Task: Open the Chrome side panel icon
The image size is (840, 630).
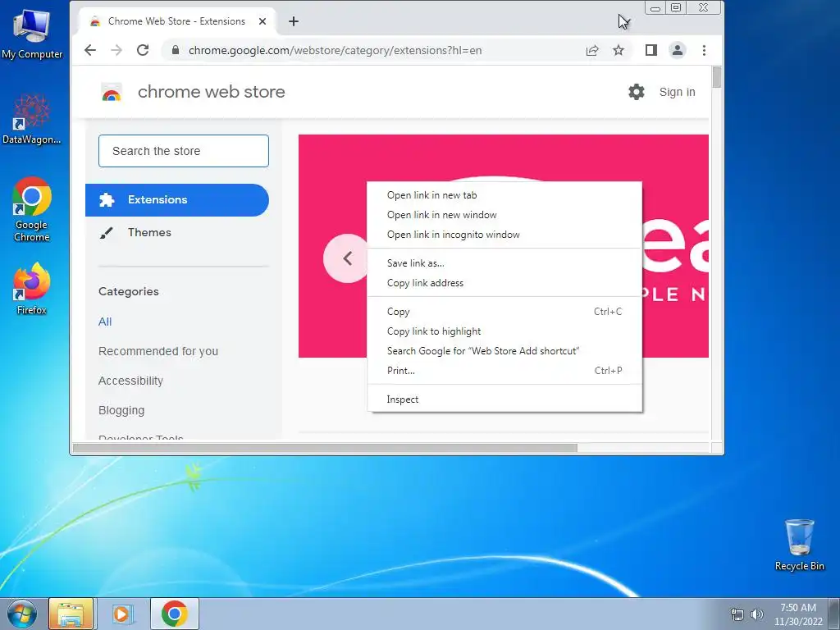Action: tap(651, 50)
